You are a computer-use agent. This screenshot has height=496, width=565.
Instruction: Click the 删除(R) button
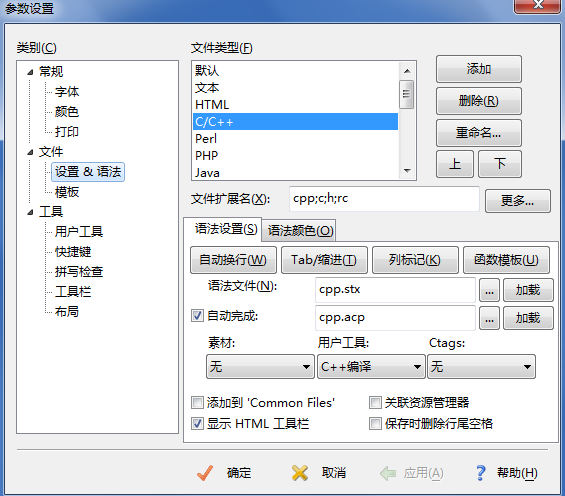[479, 101]
